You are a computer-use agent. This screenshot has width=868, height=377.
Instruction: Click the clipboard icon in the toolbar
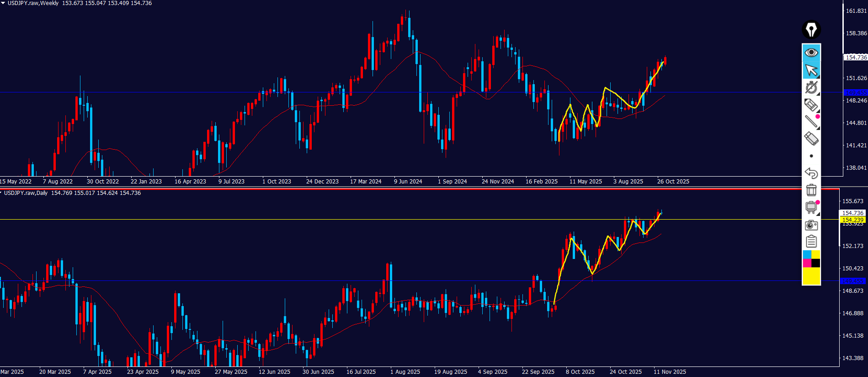(x=811, y=242)
